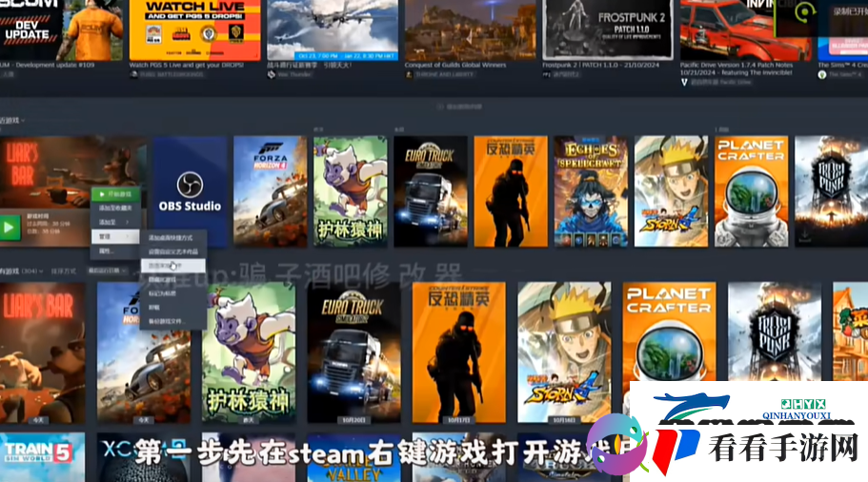Viewport: 868px width, 482px height.
Task: Choose 开始游戏 in the context menu
Action: click(x=115, y=194)
